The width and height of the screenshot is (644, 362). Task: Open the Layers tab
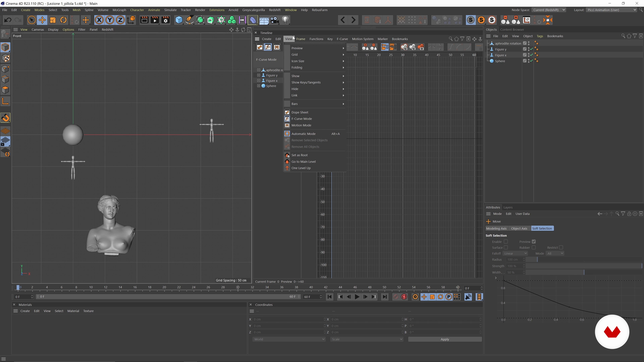pyautogui.click(x=508, y=207)
